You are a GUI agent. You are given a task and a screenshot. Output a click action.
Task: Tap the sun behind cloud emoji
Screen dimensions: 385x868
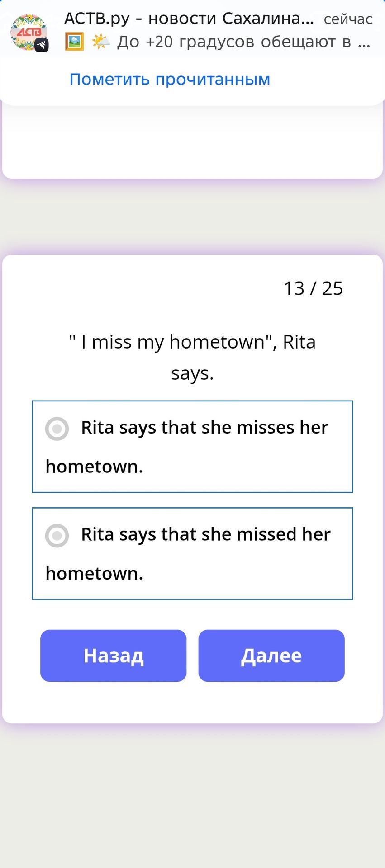[x=100, y=42]
